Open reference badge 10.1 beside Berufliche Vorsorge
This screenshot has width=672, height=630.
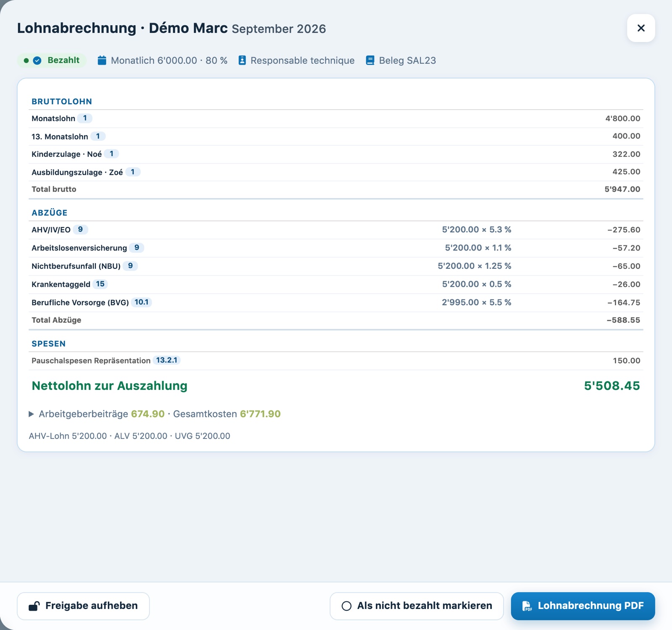pyautogui.click(x=142, y=302)
